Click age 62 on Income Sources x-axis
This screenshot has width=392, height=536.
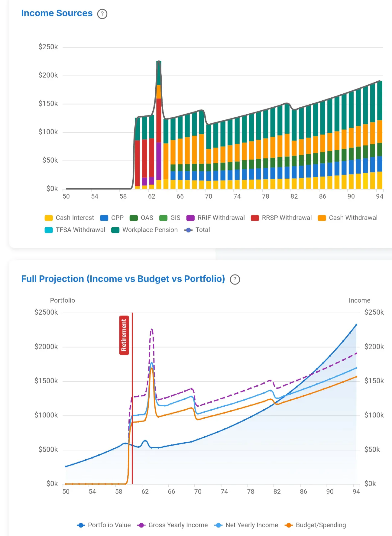tap(152, 197)
